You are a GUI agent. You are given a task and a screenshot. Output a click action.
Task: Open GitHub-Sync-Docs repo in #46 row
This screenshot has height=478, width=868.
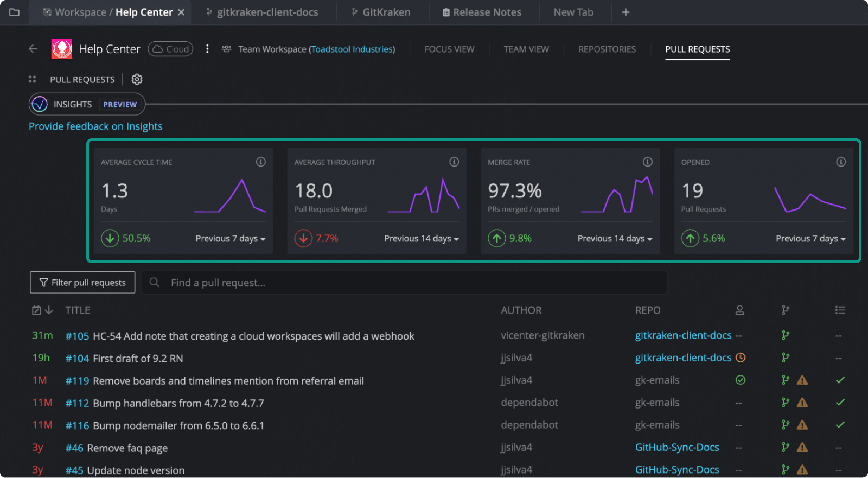coord(677,447)
